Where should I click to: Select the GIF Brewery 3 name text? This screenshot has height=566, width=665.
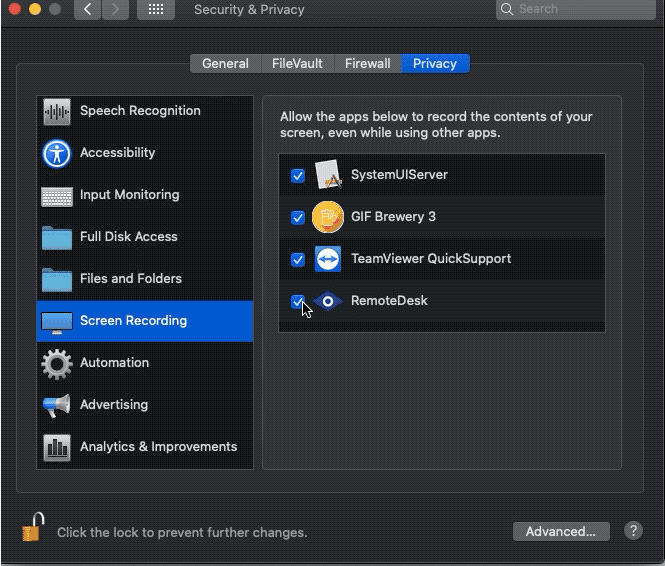[x=394, y=217]
